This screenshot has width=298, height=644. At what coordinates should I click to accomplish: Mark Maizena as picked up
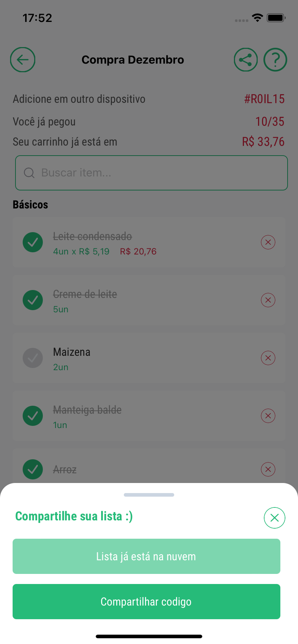pos(33,358)
